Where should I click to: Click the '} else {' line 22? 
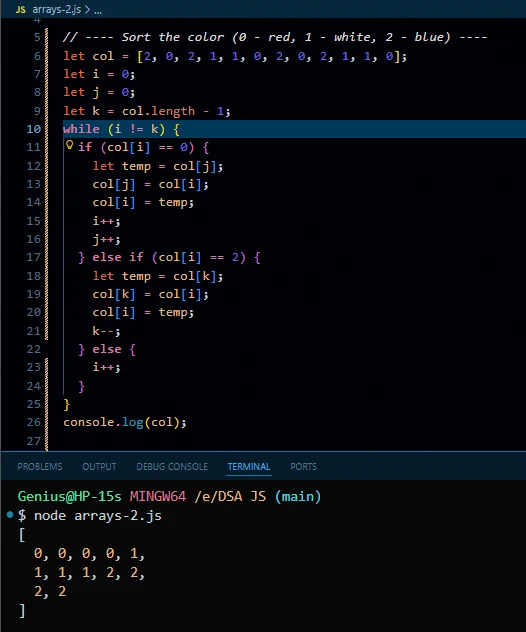[107, 349]
